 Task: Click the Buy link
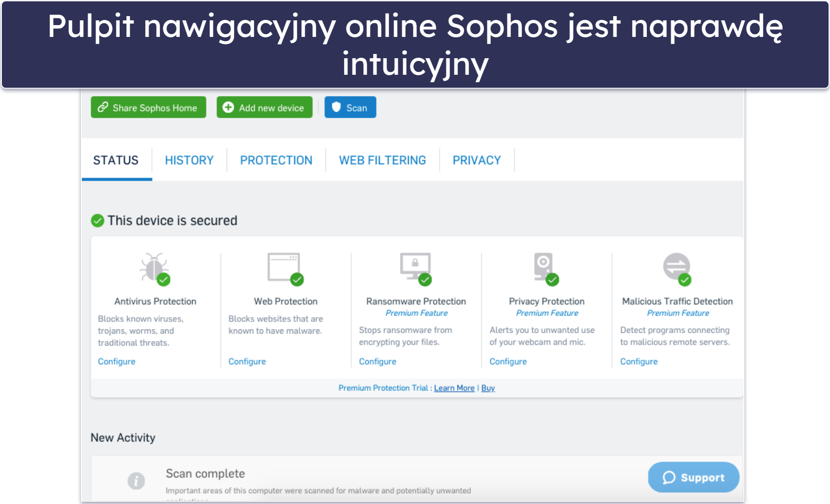click(x=488, y=388)
